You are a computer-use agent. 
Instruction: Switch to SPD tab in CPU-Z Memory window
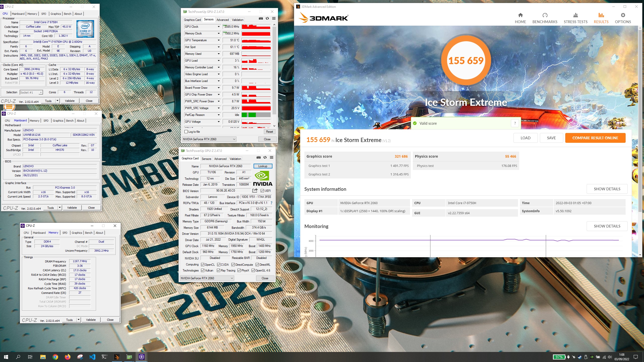click(x=65, y=233)
